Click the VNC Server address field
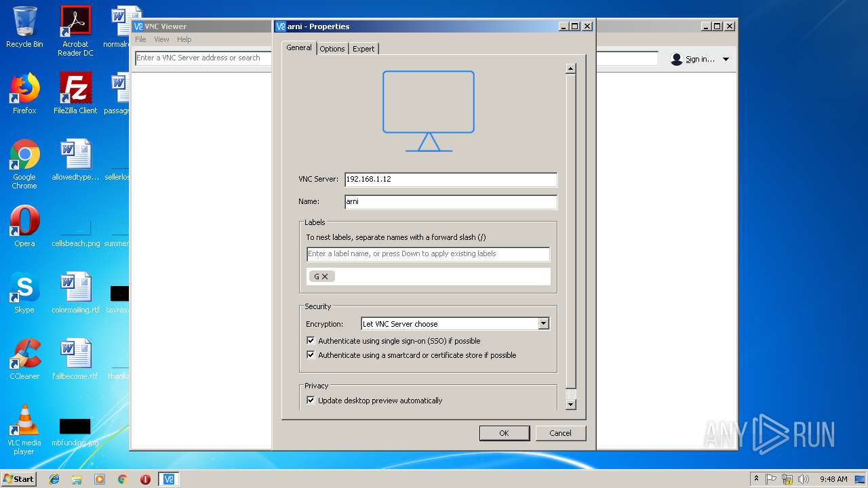Screen dimensions: 868x488 (451, 180)
